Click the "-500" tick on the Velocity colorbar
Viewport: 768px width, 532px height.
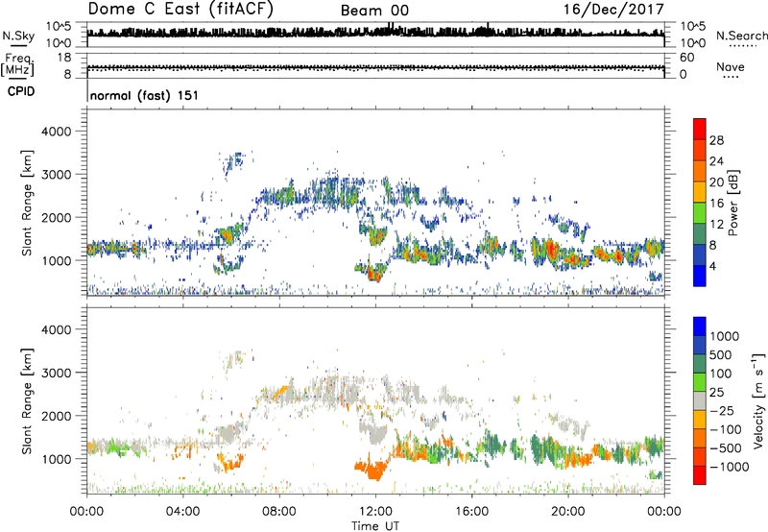726,448
